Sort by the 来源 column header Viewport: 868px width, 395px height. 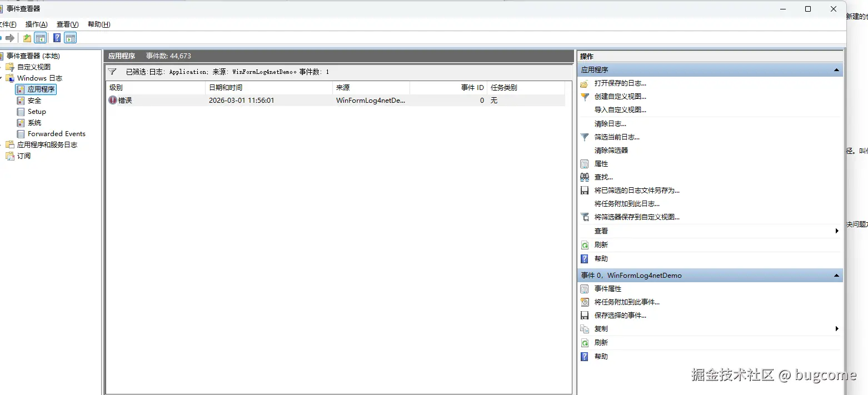click(x=371, y=88)
